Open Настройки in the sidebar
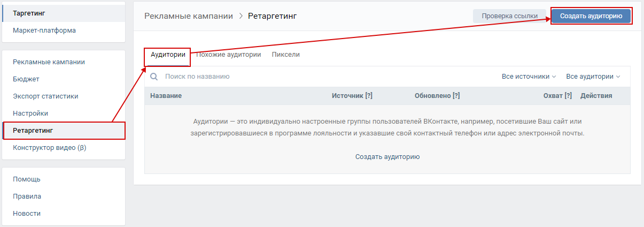Viewport: 644px width, 227px height. point(64,113)
